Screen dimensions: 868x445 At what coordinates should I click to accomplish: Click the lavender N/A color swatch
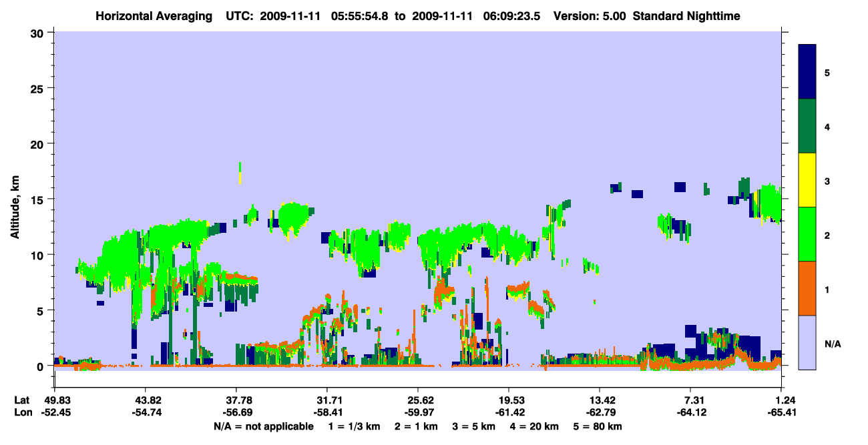click(x=807, y=342)
